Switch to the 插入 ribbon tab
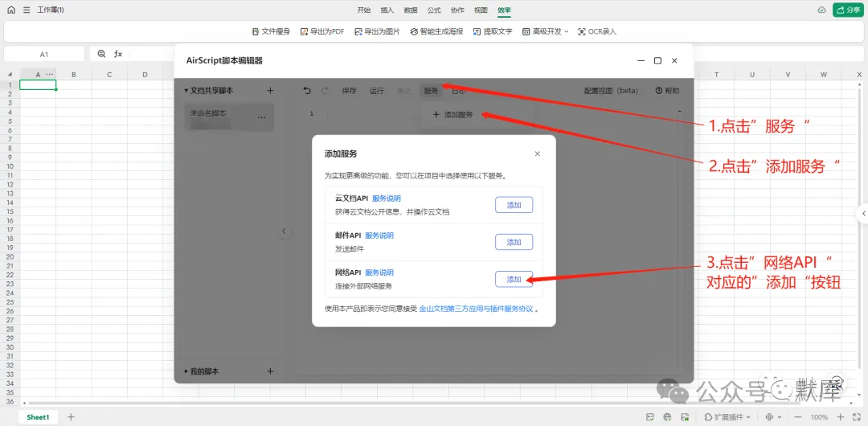 (387, 10)
